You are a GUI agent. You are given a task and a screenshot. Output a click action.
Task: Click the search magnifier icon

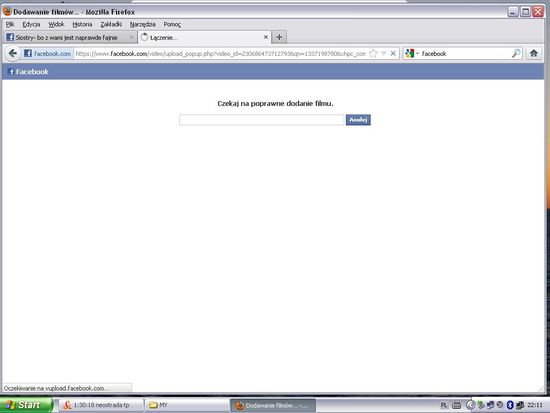tap(516, 53)
